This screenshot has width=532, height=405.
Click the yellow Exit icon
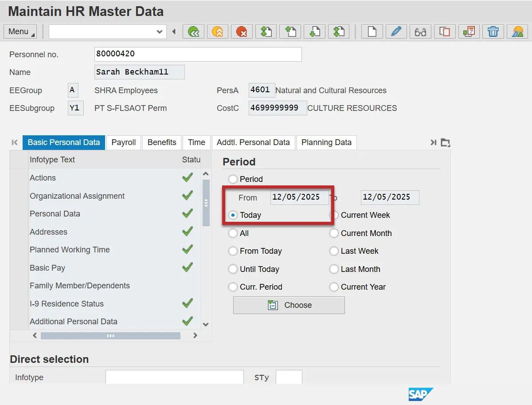tap(217, 31)
